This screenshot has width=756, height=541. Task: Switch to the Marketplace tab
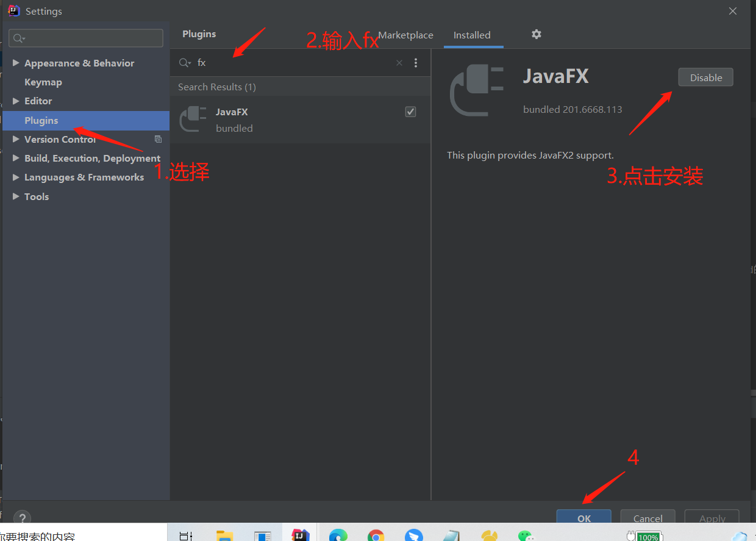[406, 35]
